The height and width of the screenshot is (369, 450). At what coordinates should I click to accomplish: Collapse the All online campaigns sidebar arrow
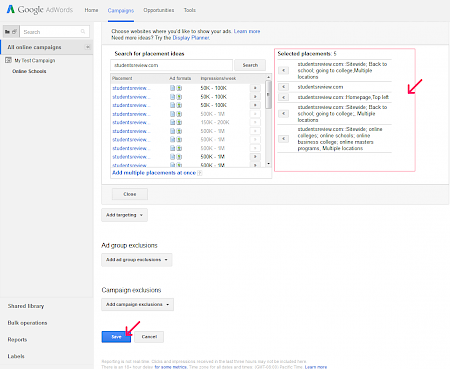click(x=88, y=47)
